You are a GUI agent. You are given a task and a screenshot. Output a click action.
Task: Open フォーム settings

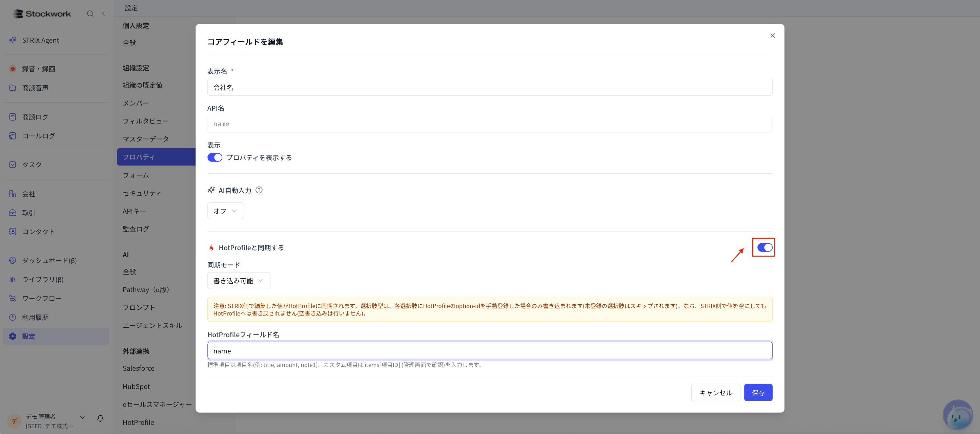136,175
